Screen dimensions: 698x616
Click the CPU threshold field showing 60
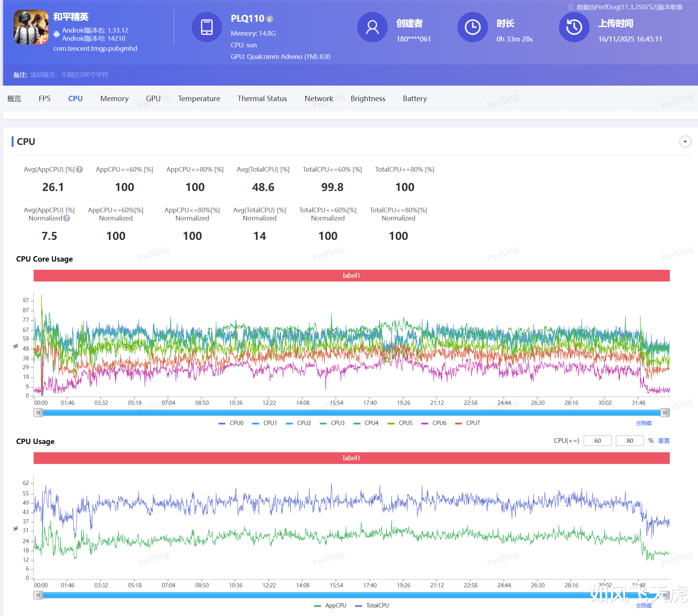tap(597, 441)
